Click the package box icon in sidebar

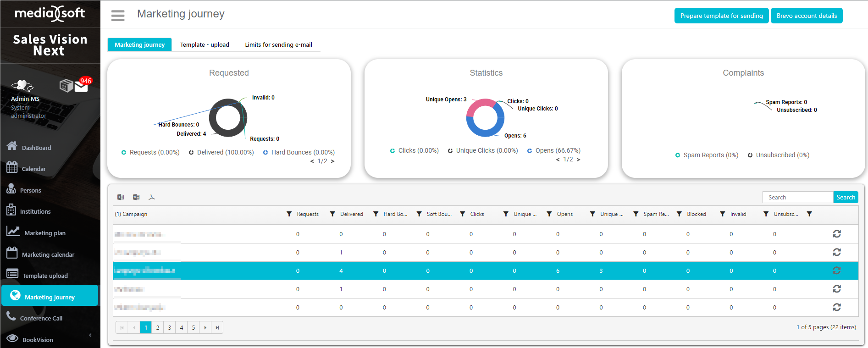point(66,85)
